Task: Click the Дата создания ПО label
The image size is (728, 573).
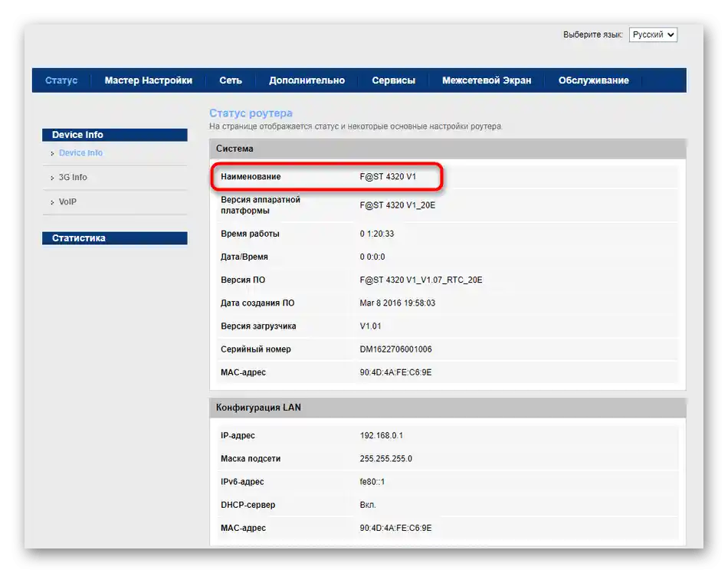Action: pos(257,303)
